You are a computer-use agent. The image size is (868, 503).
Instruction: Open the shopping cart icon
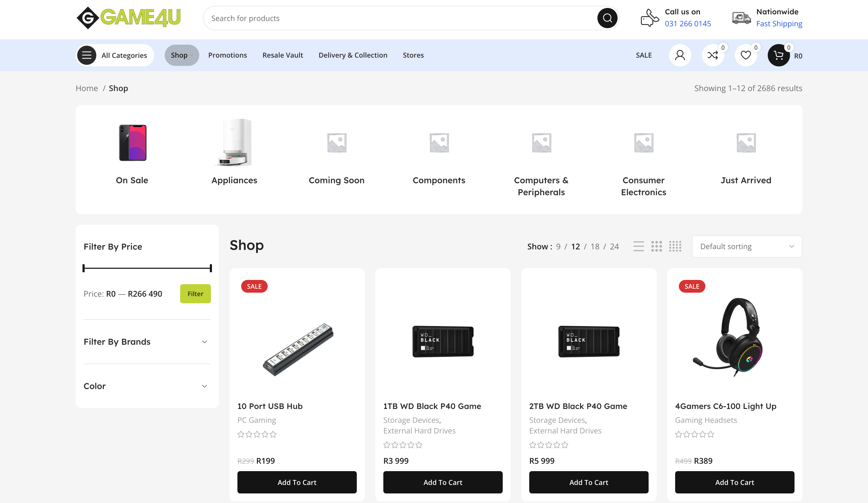click(x=778, y=55)
